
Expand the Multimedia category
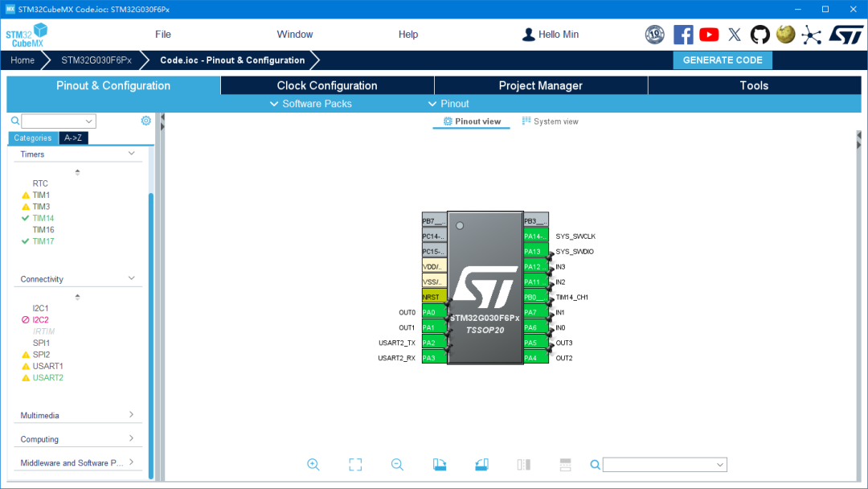click(132, 414)
